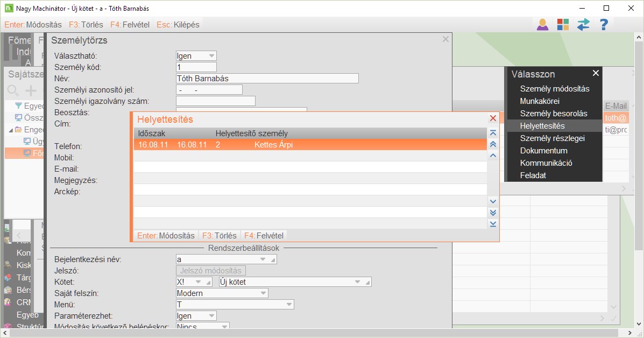Viewport: 644px width, 338px height.
Task: Click Enter: Módosítás in Helyettesítés dialog
Action: click(166, 236)
